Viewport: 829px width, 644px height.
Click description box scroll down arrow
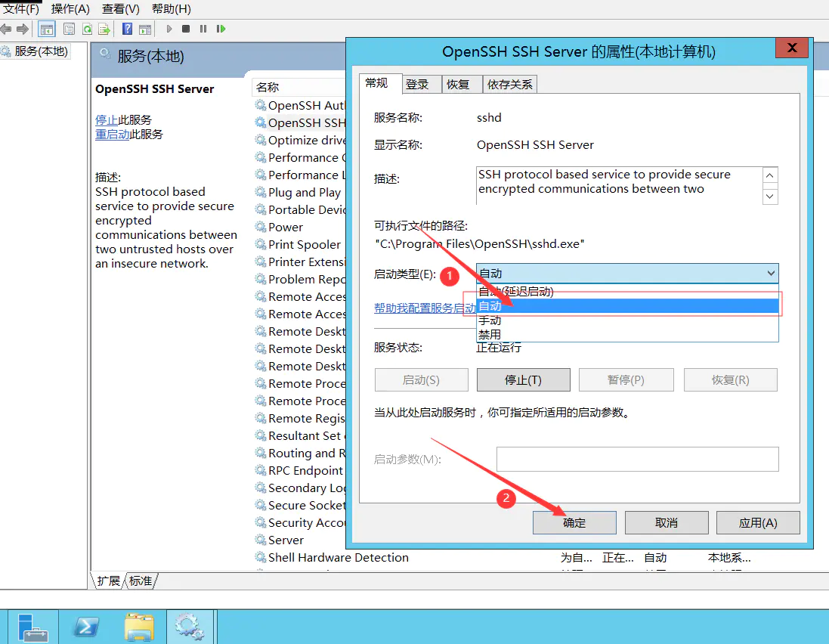pos(770,197)
